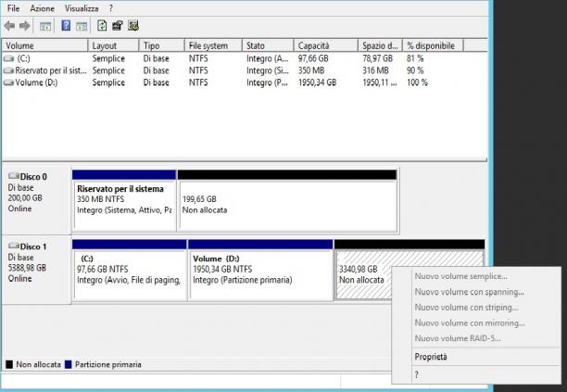Open the ? help menu in menu bar
Image resolution: width=567 pixels, height=392 pixels.
click(x=110, y=8)
